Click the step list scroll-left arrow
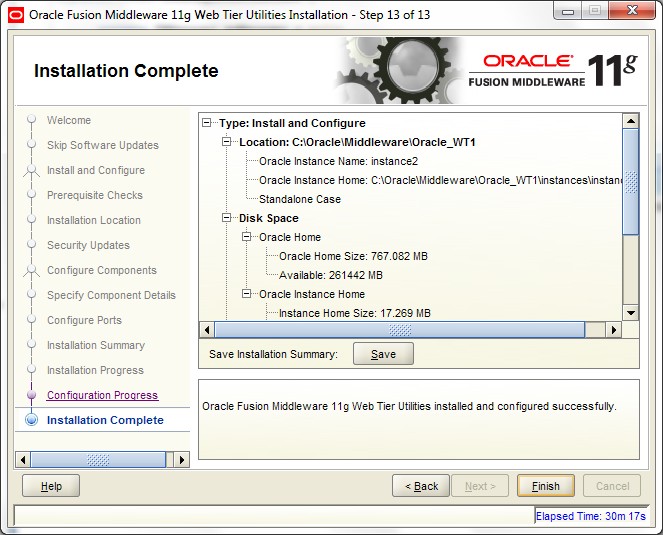The width and height of the screenshot is (663, 535). (23, 460)
